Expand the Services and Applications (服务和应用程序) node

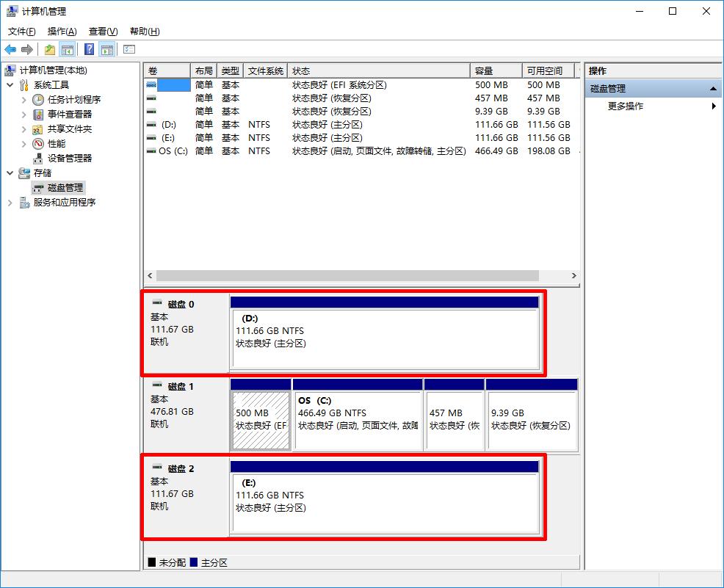pyautogui.click(x=10, y=203)
